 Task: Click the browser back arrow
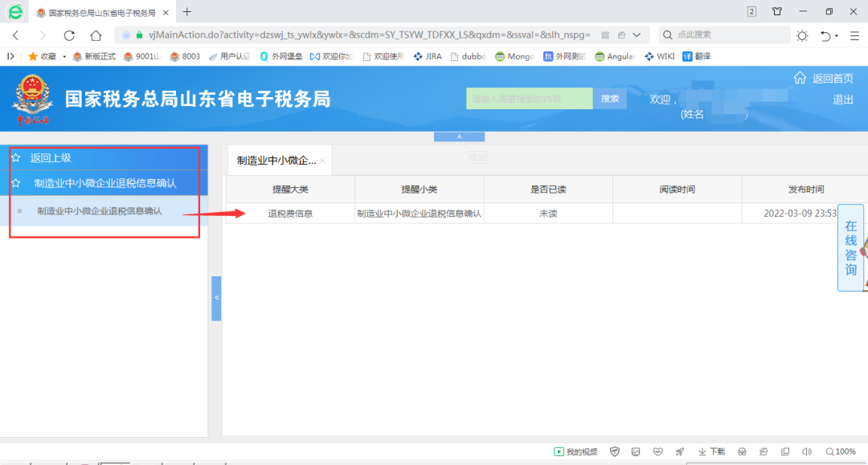(x=15, y=35)
